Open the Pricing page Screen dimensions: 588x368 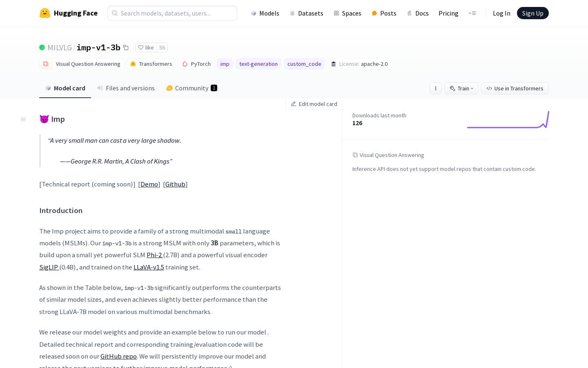pos(448,13)
